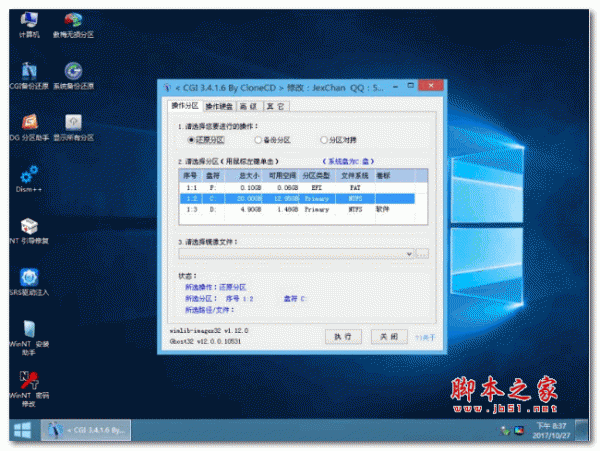Click the 关闭 button
The image size is (600, 451).
click(389, 337)
